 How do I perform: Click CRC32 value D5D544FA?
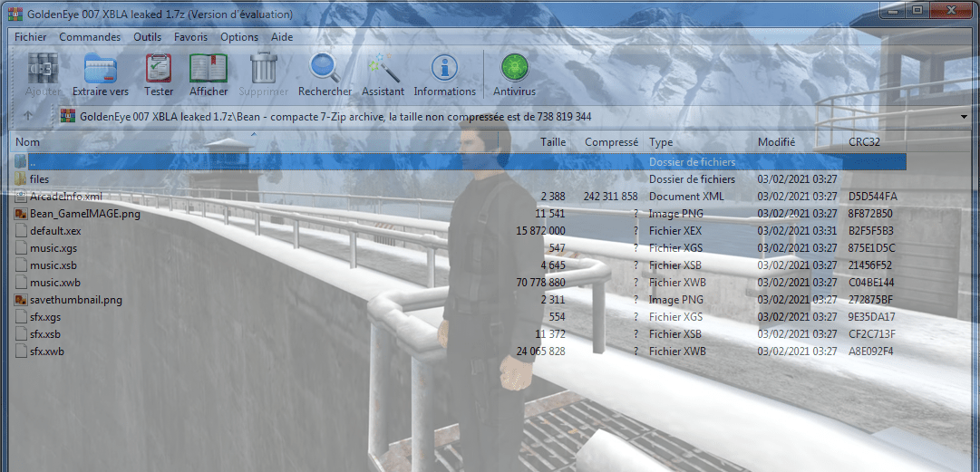click(873, 196)
